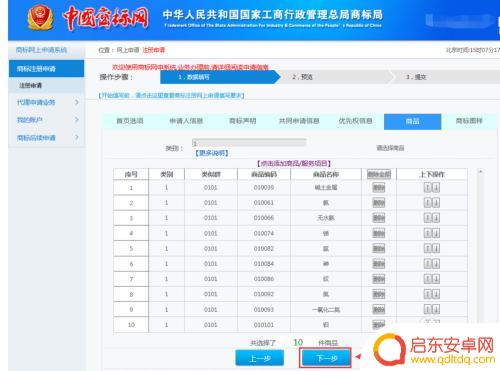
Task: Switch to 申请人信息 tab
Action: click(x=186, y=121)
